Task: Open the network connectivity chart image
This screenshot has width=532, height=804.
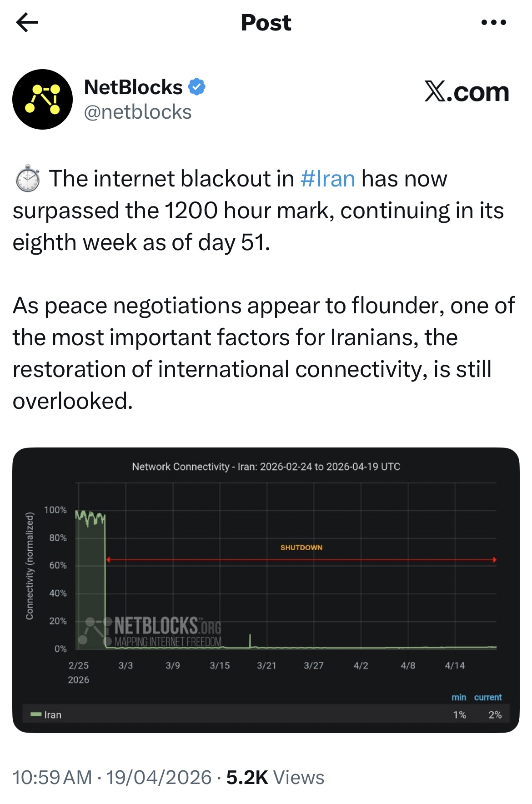Action: click(300, 591)
